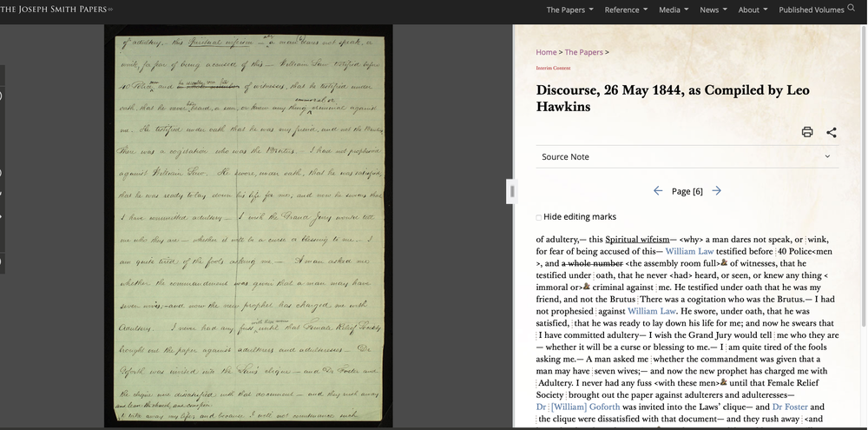Expand the Source Note section

click(687, 157)
